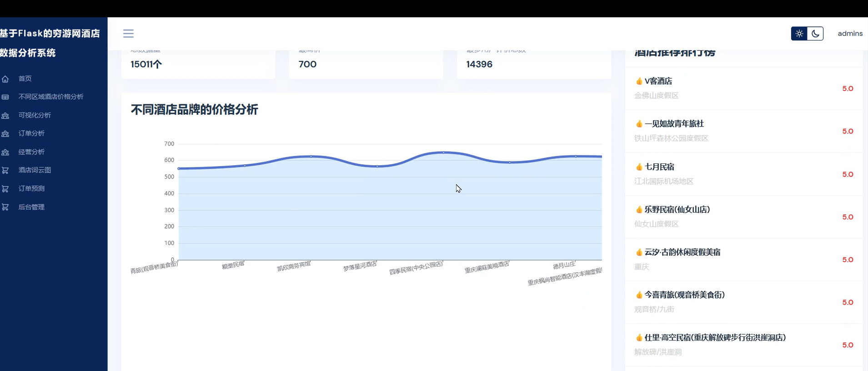This screenshot has width=868, height=371.
Task: Select 今喜青旅(观音桥美食街) ranking entry
Action: (x=685, y=295)
